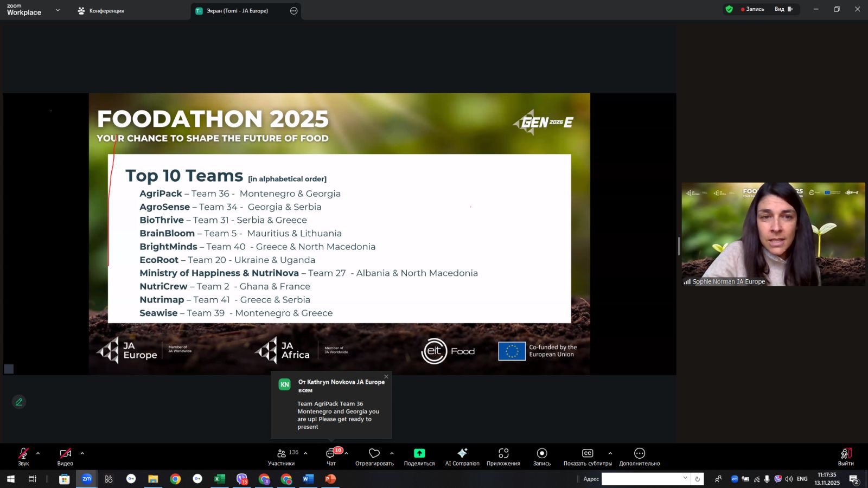
Task: Open the Windows Start menu
Action: tap(10, 479)
